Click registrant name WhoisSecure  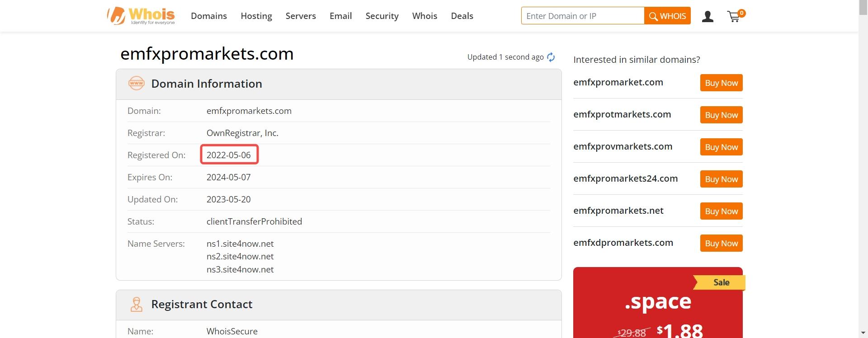[x=232, y=331]
